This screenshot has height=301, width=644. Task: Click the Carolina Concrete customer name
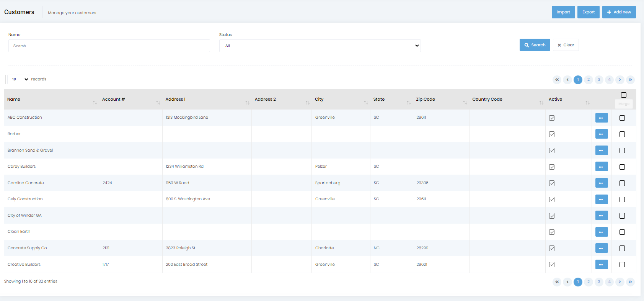pyautogui.click(x=26, y=183)
